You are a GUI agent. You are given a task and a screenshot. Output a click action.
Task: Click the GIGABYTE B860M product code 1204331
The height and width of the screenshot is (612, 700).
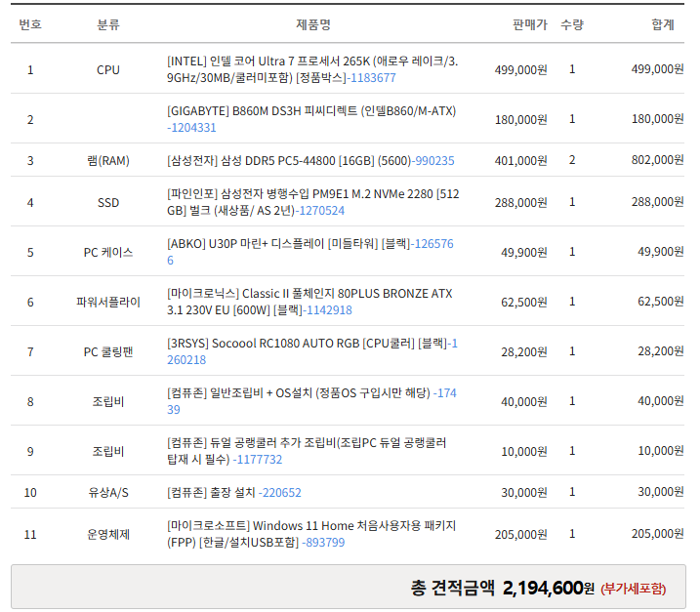click(192, 128)
